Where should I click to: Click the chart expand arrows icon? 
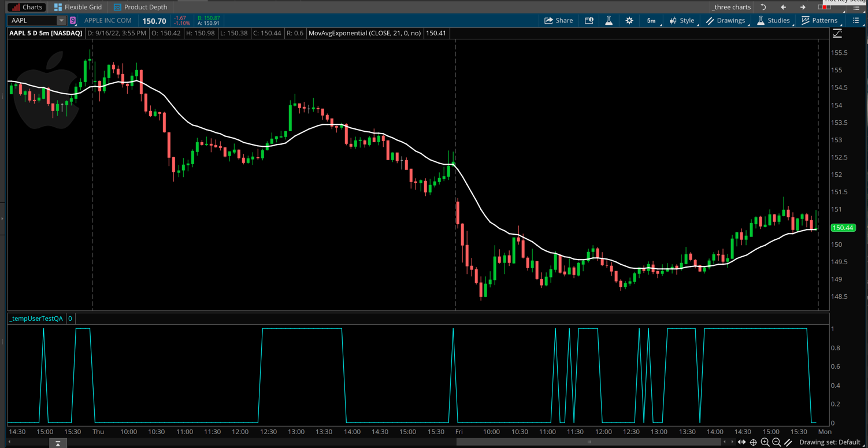point(742,442)
